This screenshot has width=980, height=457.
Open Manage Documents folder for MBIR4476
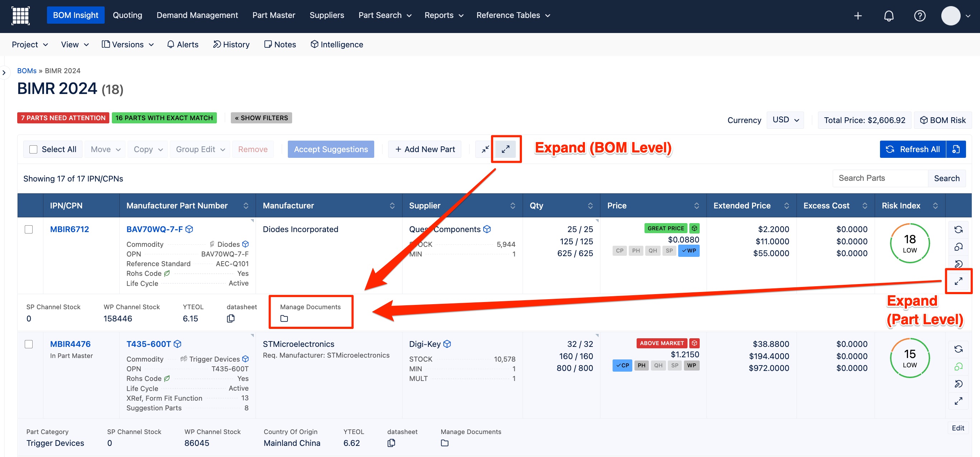coord(445,443)
